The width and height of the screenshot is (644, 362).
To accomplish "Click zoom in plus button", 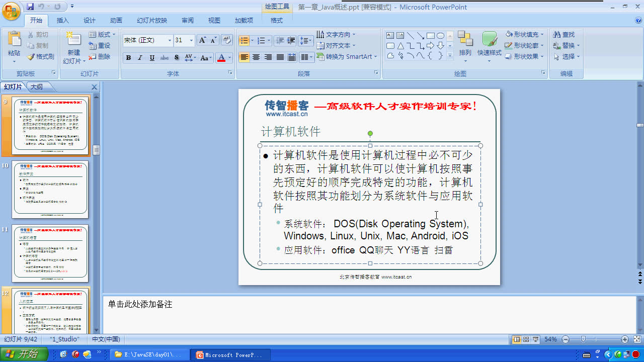I will click(624, 339).
